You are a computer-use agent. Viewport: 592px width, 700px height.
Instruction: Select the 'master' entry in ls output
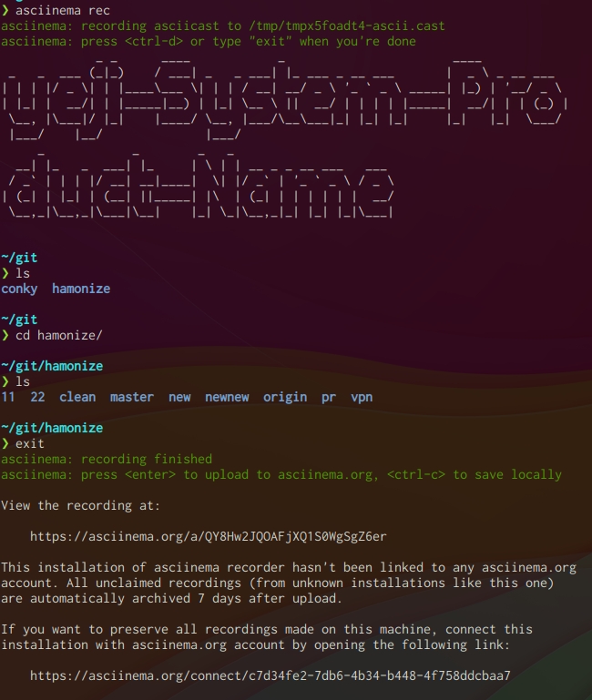coord(132,397)
